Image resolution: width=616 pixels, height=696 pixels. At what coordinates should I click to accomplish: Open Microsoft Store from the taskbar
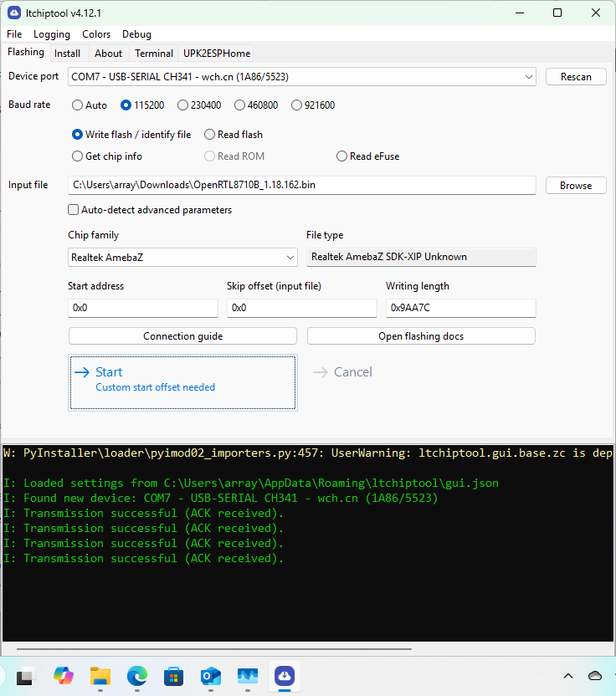coord(173,676)
